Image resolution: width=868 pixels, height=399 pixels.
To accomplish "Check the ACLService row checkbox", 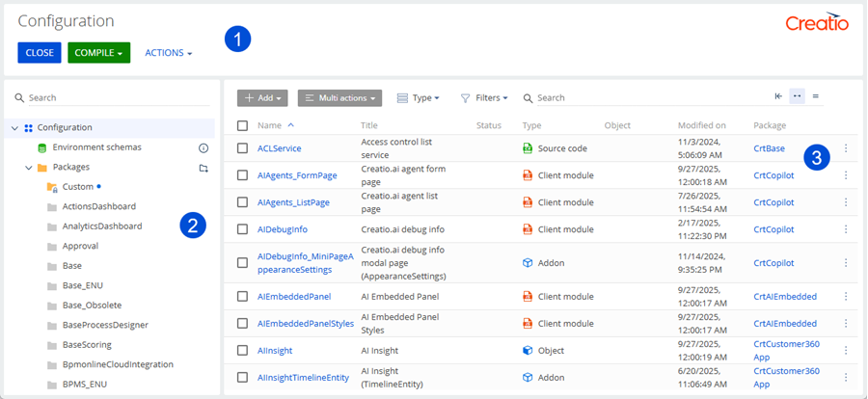I will 243,148.
